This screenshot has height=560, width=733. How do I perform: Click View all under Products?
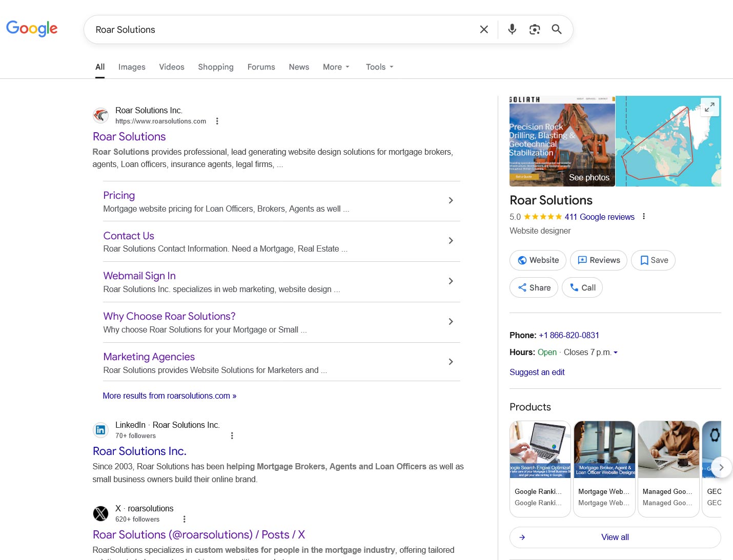pos(615,537)
